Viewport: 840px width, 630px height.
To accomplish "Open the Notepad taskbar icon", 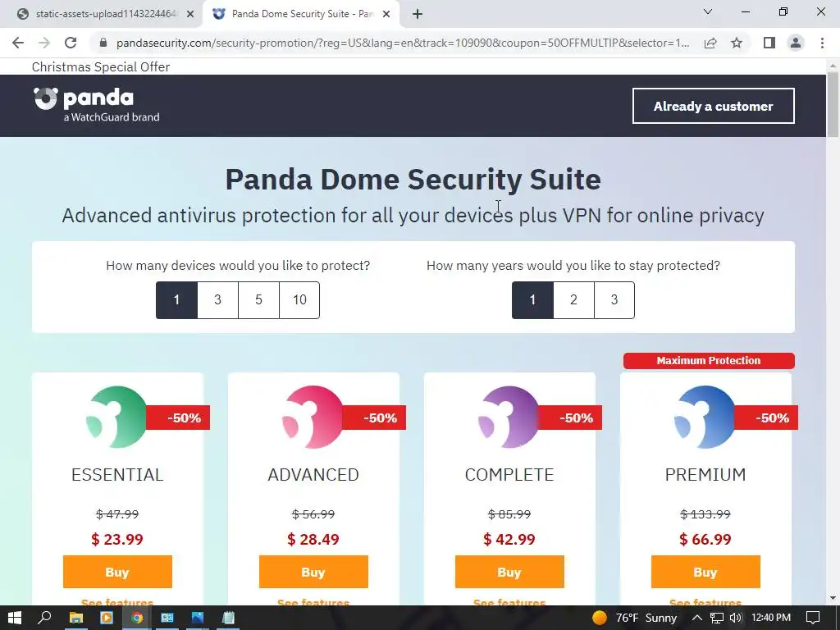I will click(x=228, y=618).
